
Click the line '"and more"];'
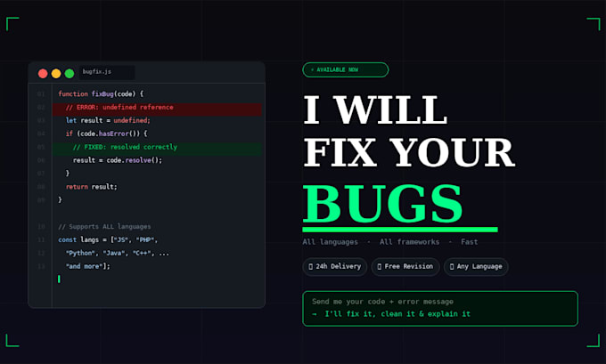(87, 266)
